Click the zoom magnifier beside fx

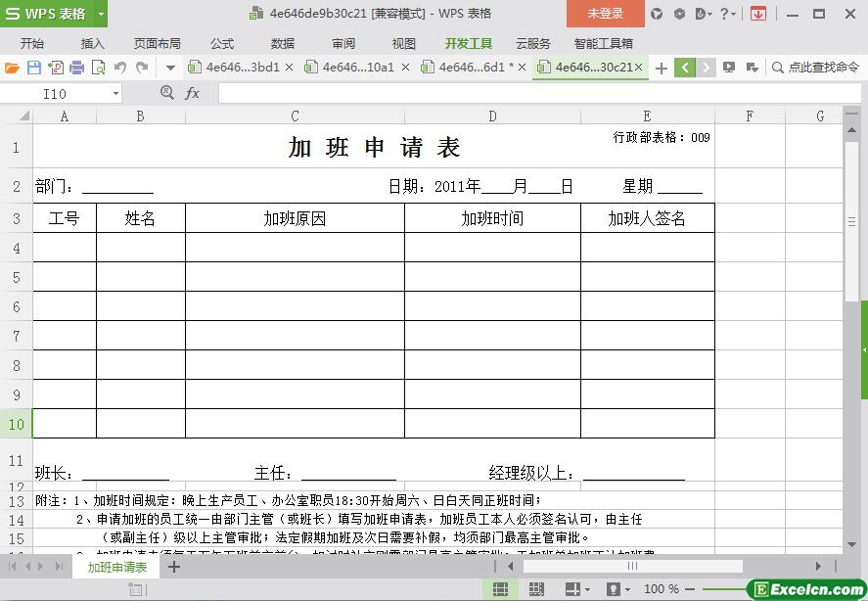pos(166,93)
